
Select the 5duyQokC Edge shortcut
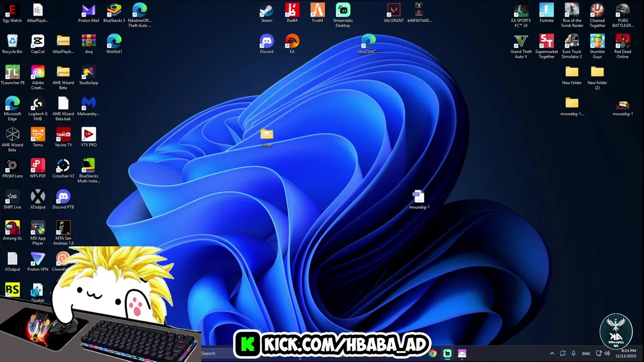coord(368,44)
